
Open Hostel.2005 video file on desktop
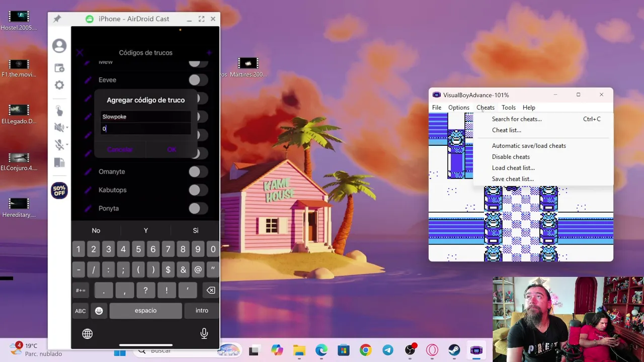point(19,20)
